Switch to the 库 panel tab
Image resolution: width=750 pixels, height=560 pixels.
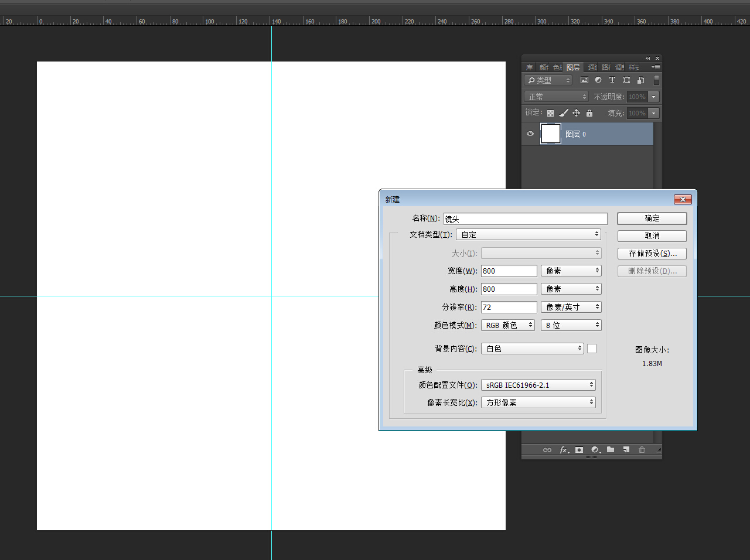(529, 67)
